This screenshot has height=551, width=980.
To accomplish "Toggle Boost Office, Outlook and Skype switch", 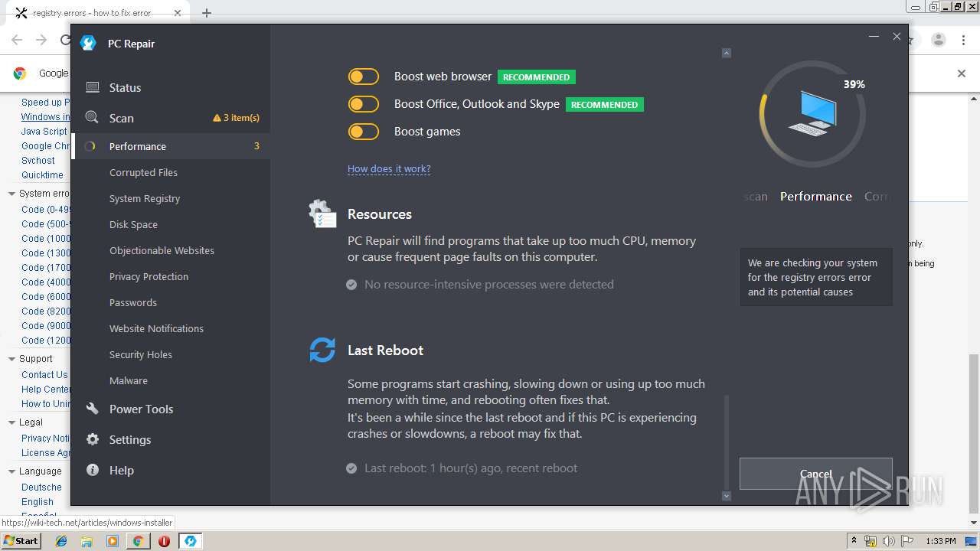I will tap(364, 104).
